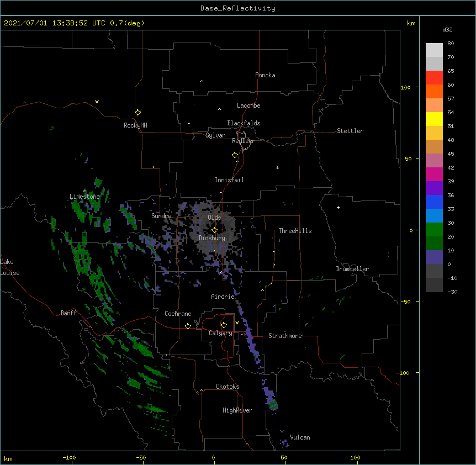Viewport: 476px width, 465px height.
Task: Click the Olds city label
Action: (214, 218)
